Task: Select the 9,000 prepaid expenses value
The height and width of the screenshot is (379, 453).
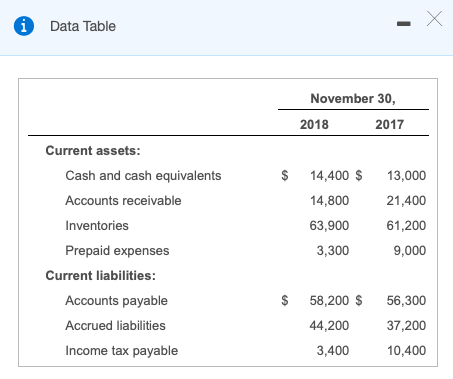Action: (410, 250)
